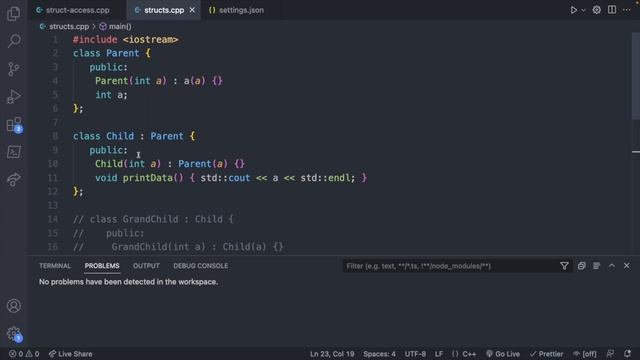This screenshot has width=640, height=360.
Task: Click the commented 'class GrandChild' line
Action: point(153,219)
